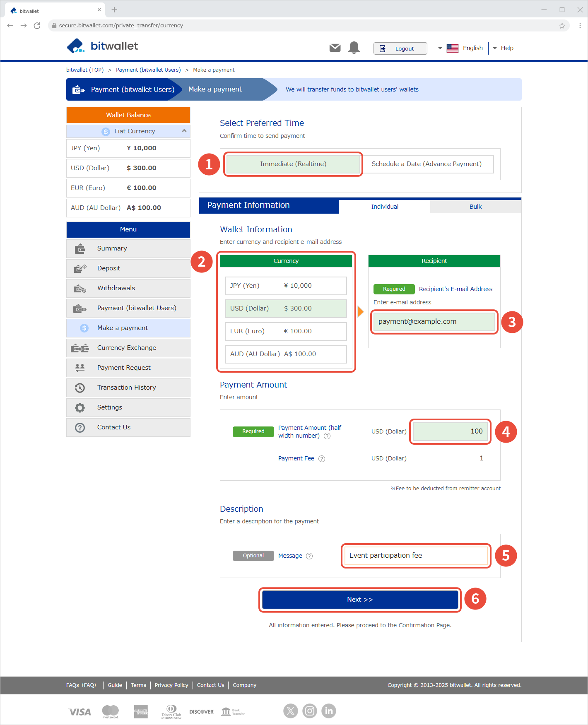Click help icon beside Payment Amount label
This screenshot has height=725, width=588.
[327, 436]
